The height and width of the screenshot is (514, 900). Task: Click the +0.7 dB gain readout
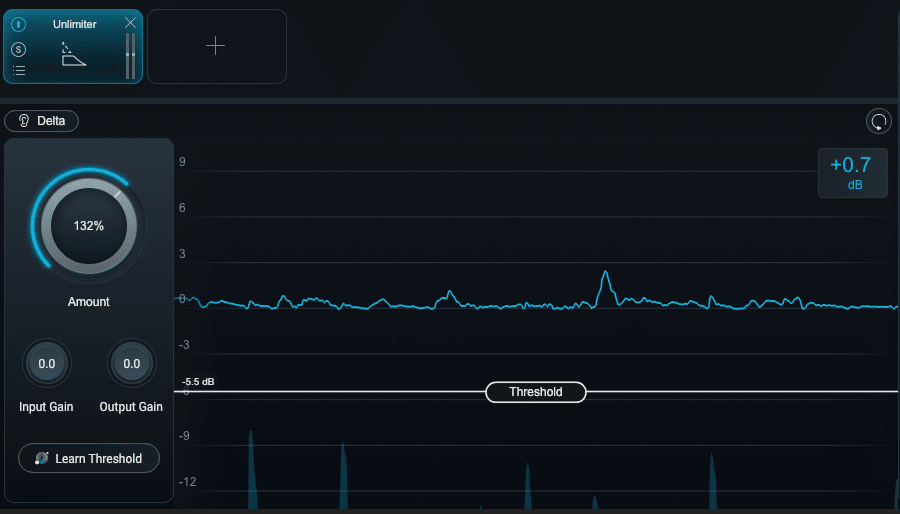click(852, 173)
